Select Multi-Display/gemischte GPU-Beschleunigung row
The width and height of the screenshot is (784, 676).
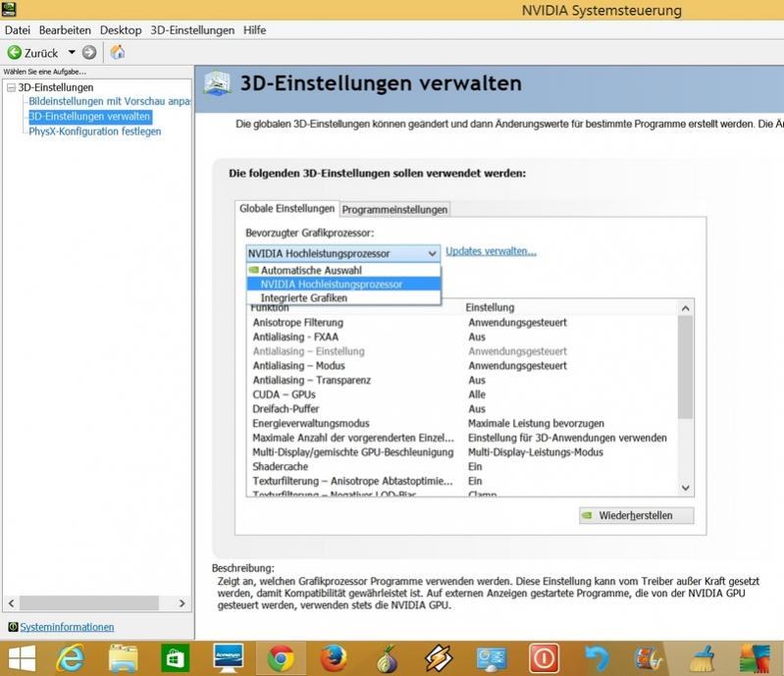(462, 452)
